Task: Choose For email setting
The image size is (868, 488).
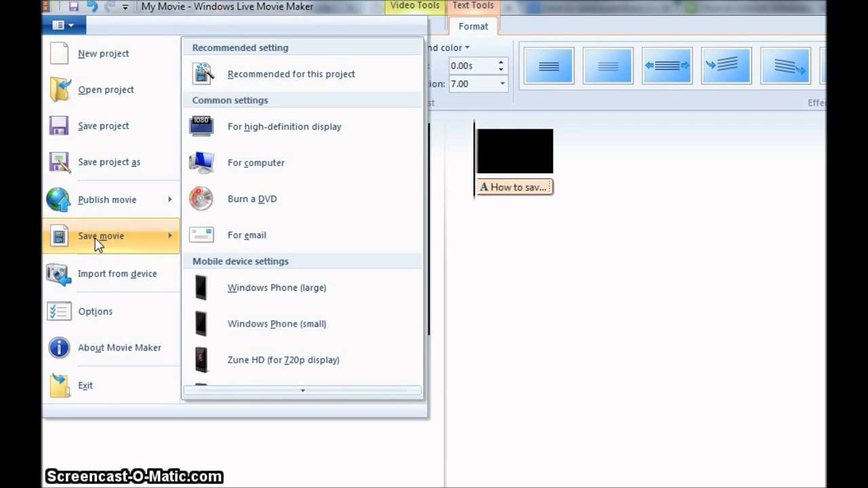Action: [x=302, y=235]
